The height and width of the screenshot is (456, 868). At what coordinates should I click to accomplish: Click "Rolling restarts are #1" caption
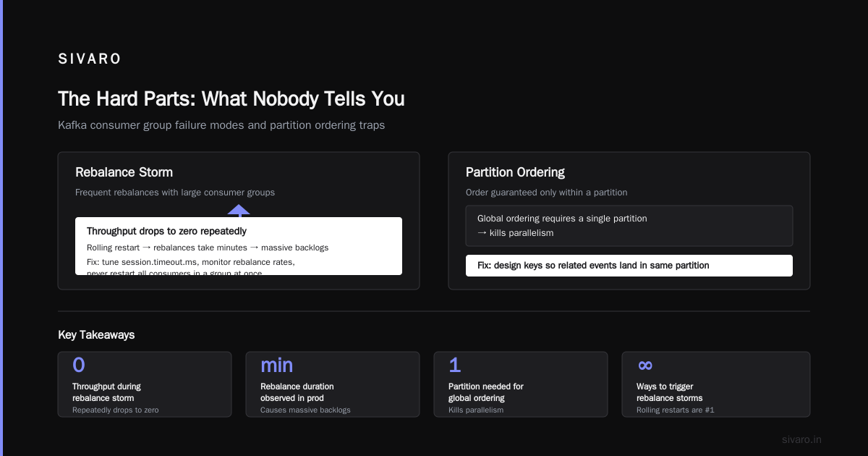[x=676, y=410]
